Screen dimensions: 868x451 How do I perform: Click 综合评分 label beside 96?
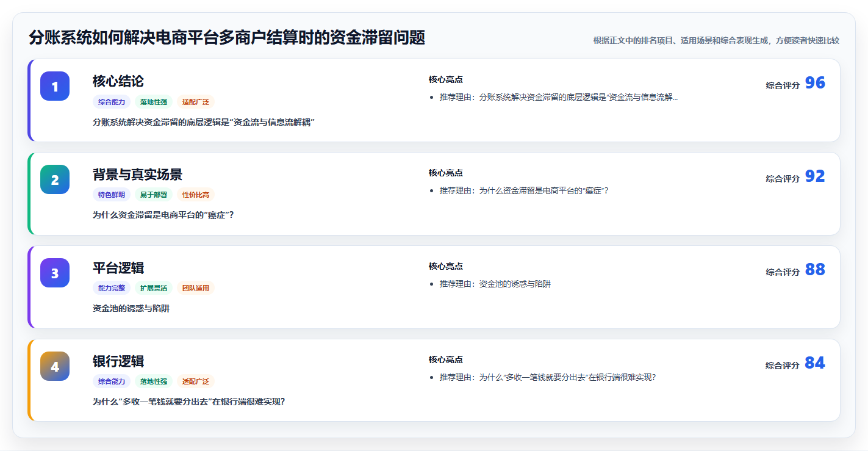[783, 85]
